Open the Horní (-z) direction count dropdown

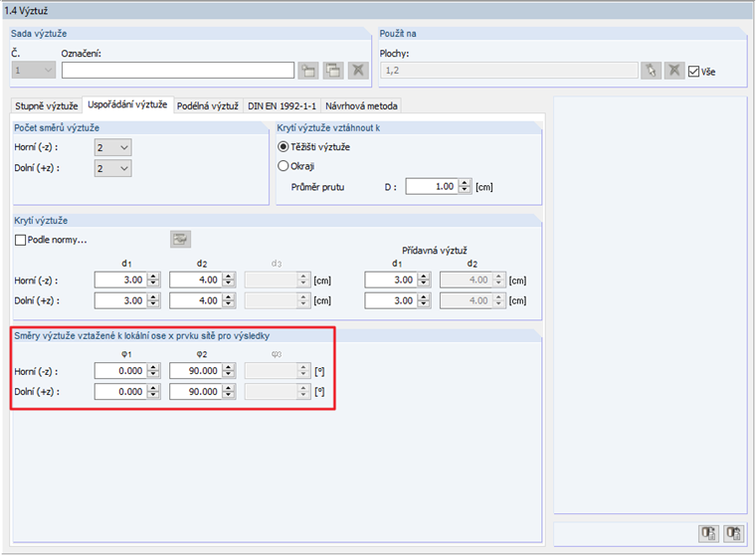112,147
